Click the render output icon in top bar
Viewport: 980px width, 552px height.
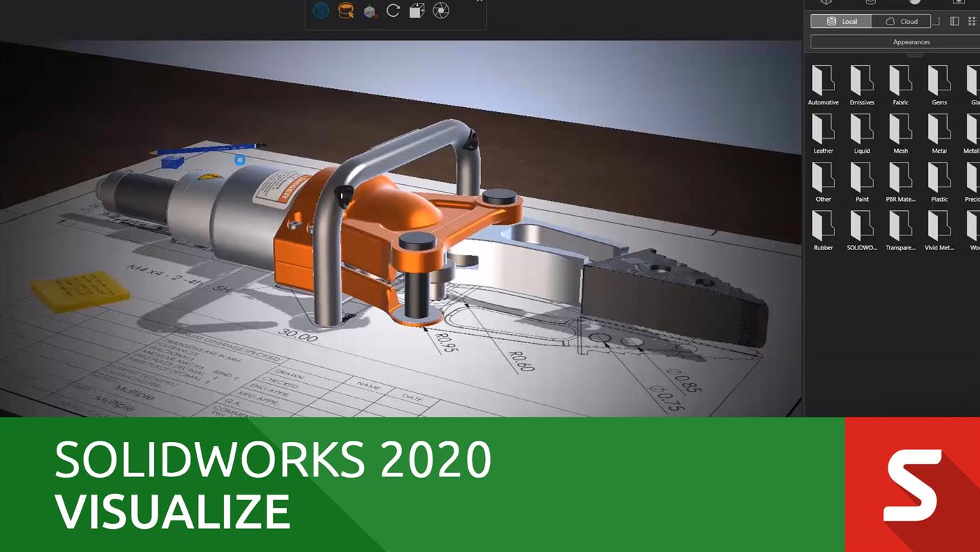point(959,3)
